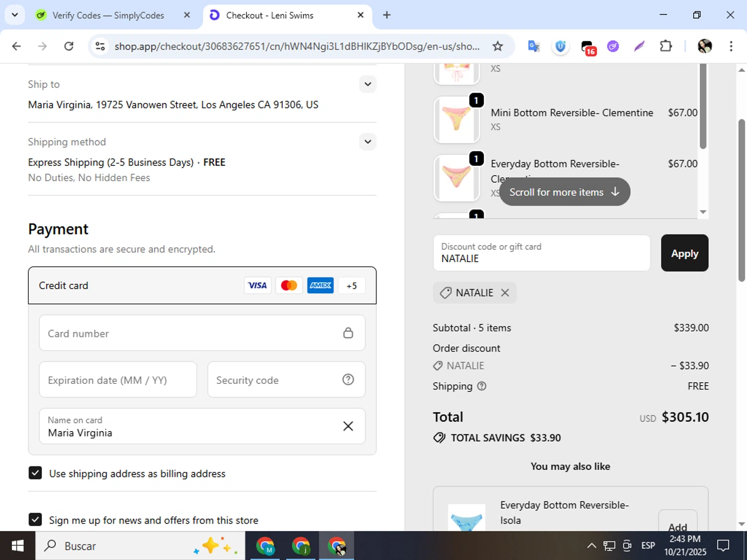Click the lock icon in Card number

(348, 333)
